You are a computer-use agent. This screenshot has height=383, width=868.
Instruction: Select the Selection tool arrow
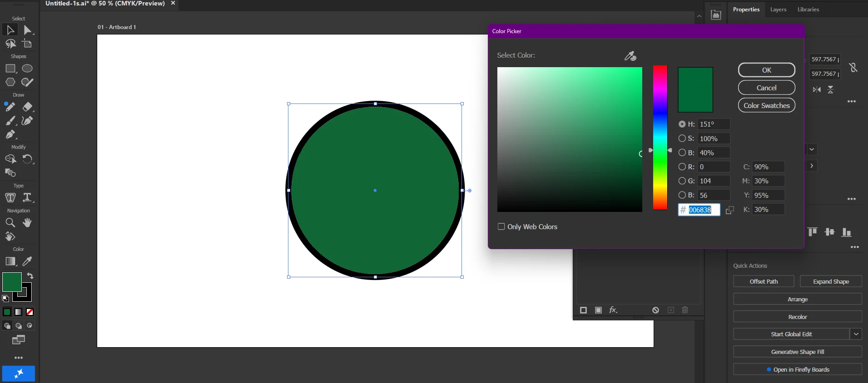(x=10, y=30)
